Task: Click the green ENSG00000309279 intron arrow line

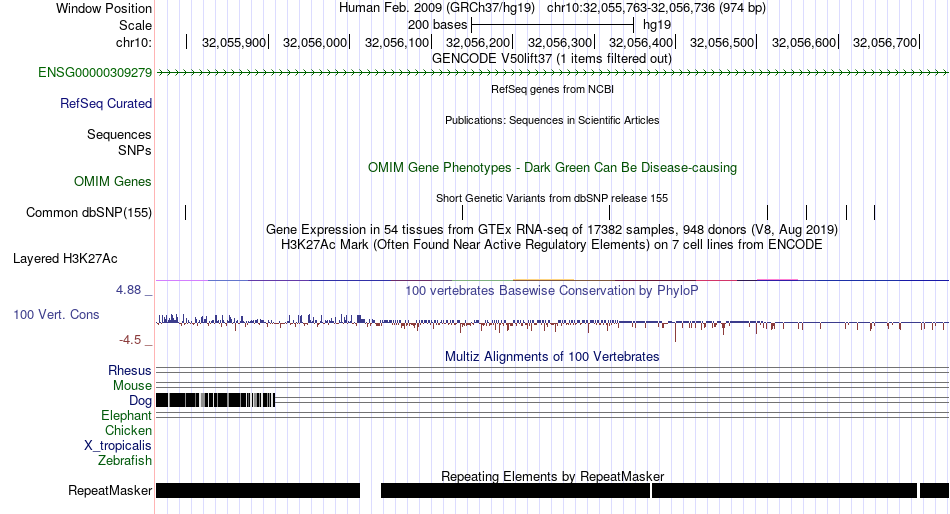Action: click(x=552, y=73)
